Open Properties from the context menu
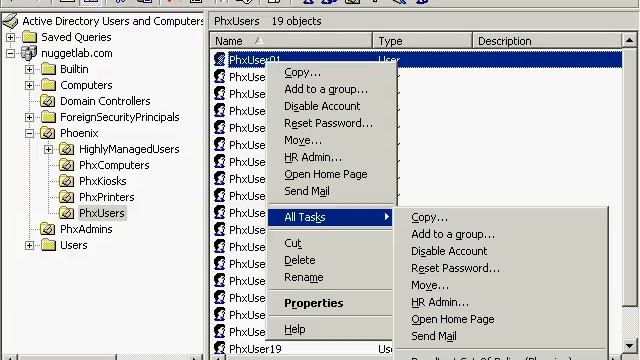The height and width of the screenshot is (360, 640). tap(313, 303)
